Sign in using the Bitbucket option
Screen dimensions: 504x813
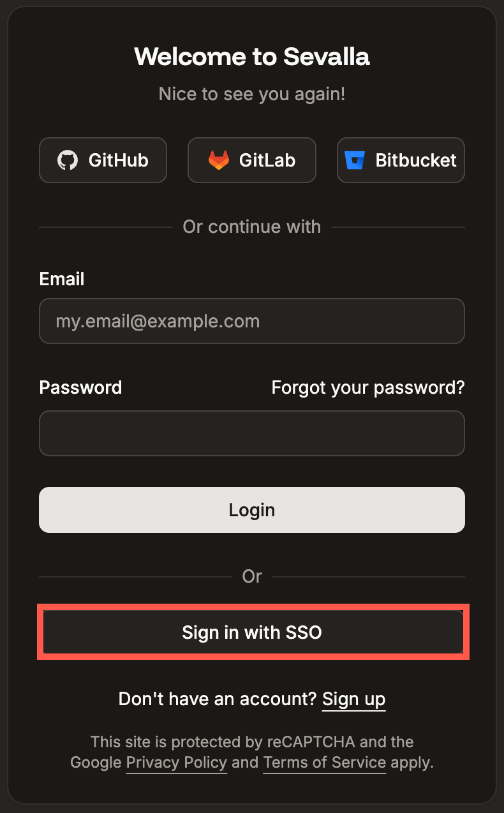(x=401, y=160)
